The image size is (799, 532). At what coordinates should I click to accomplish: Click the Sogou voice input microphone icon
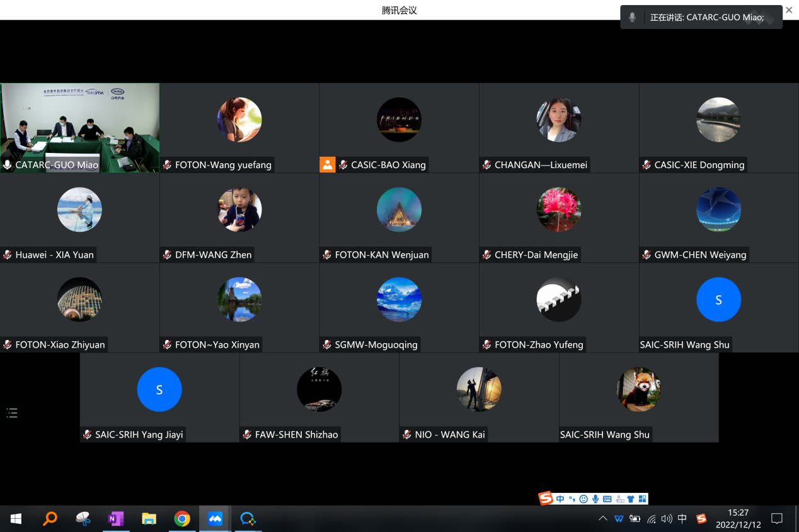point(595,499)
